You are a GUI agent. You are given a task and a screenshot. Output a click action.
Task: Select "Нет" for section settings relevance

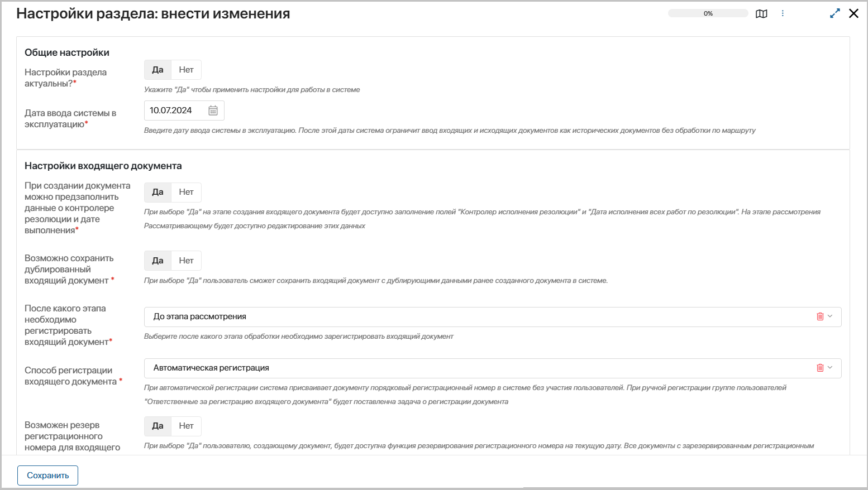click(x=186, y=70)
